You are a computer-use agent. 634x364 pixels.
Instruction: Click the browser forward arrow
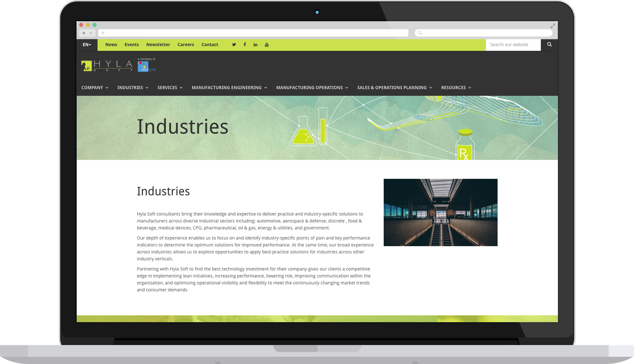(x=91, y=33)
